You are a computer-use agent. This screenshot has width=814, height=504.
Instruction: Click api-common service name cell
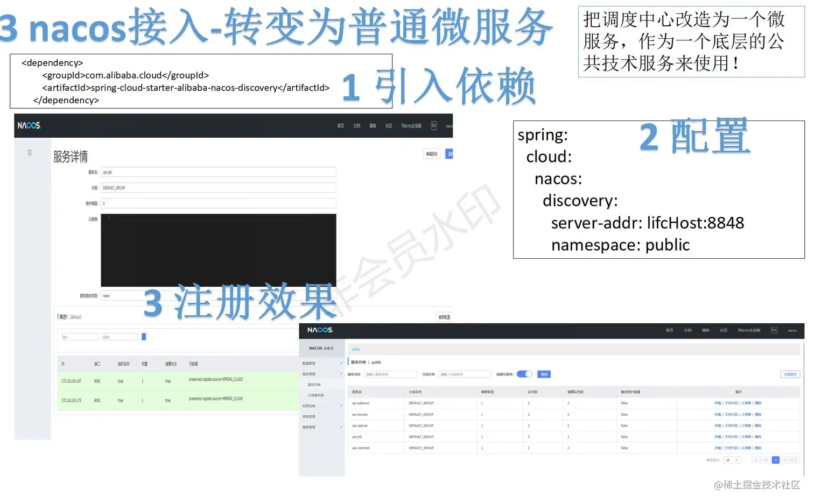361,448
